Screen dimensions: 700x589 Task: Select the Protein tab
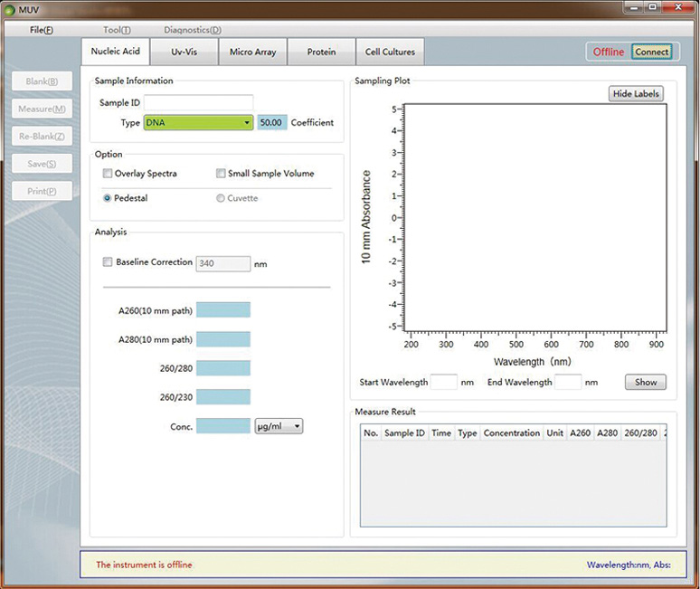pyautogui.click(x=321, y=52)
